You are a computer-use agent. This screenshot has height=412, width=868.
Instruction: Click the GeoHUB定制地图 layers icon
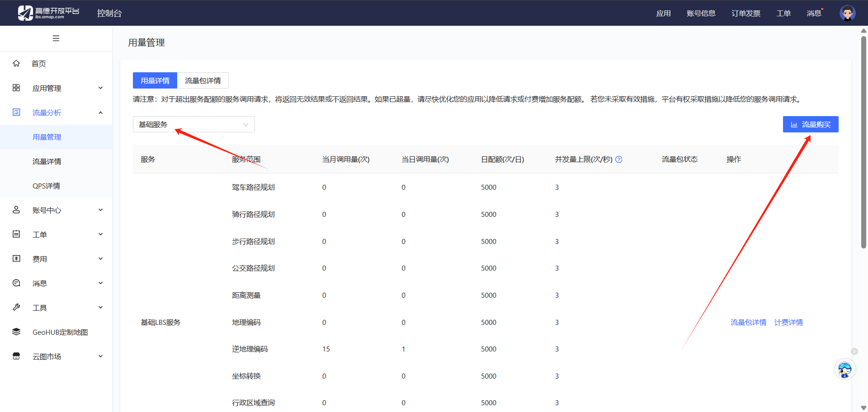tap(16, 332)
